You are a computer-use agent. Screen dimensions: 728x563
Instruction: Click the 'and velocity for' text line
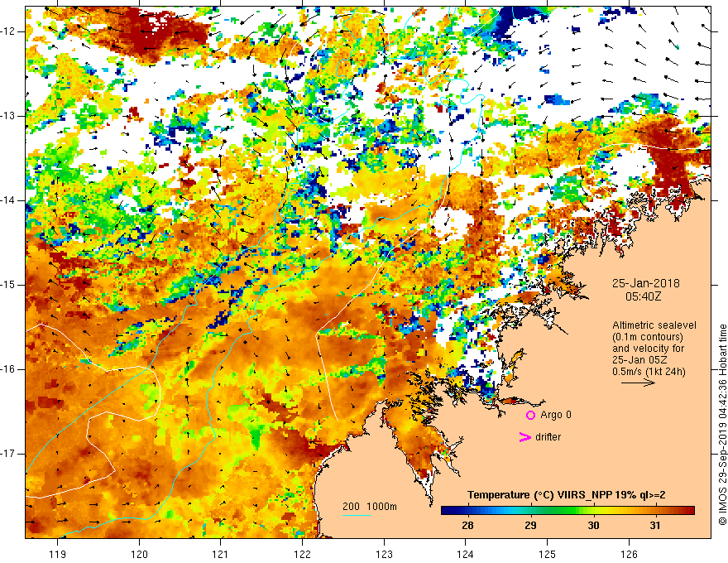click(642, 349)
